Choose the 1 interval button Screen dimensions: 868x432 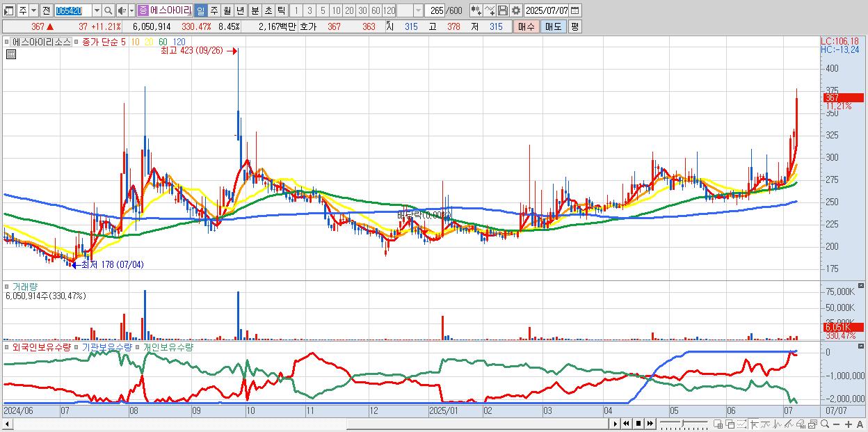click(x=296, y=10)
